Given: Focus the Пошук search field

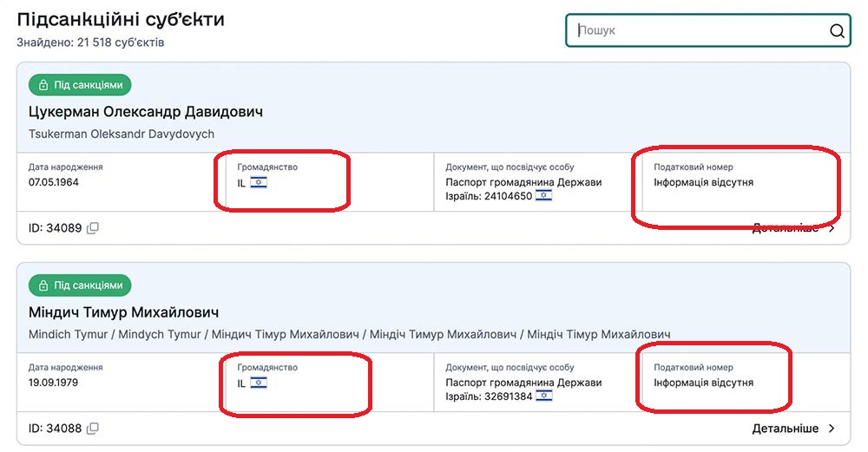Looking at the screenshot, I should point(694,31).
